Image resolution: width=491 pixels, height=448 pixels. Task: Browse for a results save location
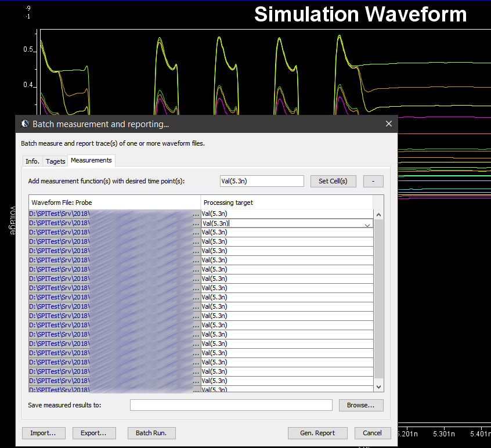coord(361,405)
